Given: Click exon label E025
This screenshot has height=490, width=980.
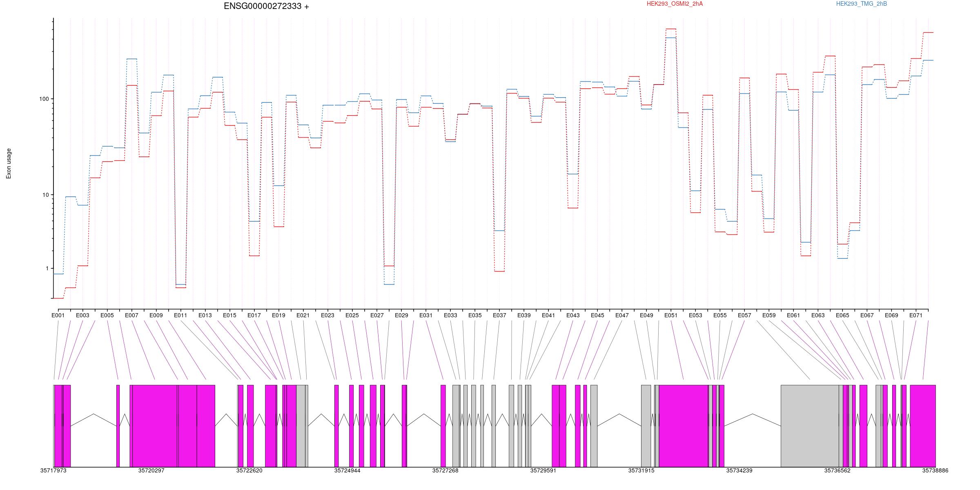Looking at the screenshot, I should point(352,315).
